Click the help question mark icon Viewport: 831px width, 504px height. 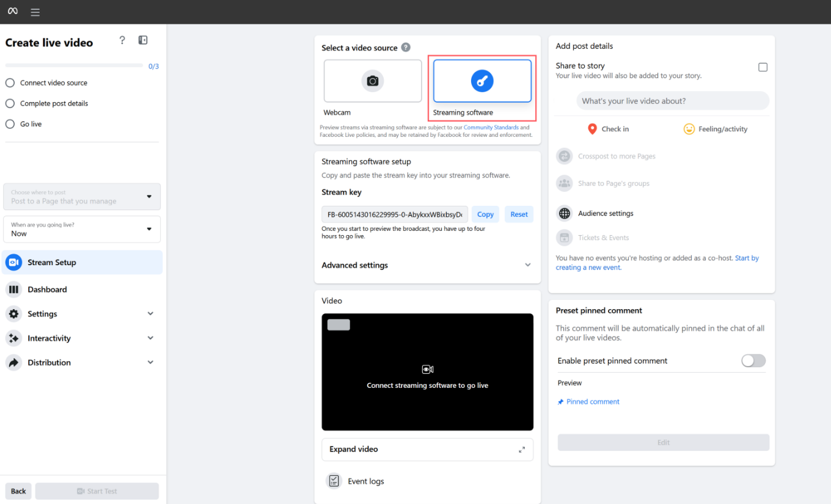tap(122, 40)
